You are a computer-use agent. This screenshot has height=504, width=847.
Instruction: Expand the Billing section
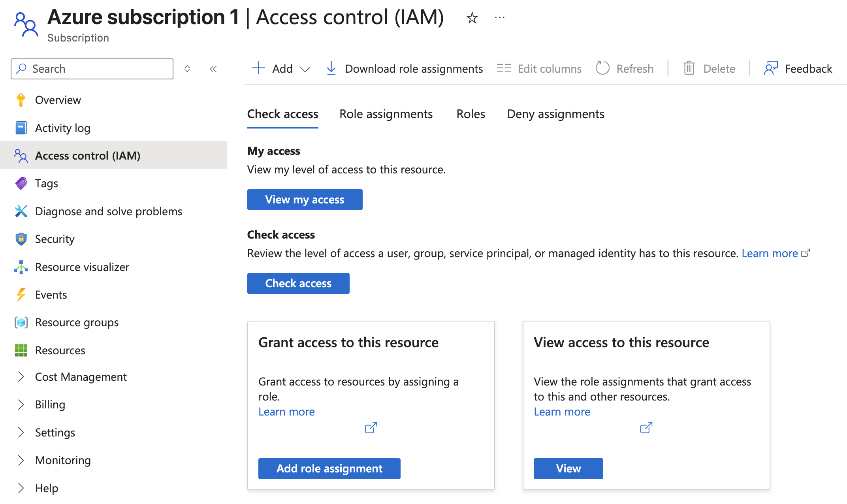21,404
